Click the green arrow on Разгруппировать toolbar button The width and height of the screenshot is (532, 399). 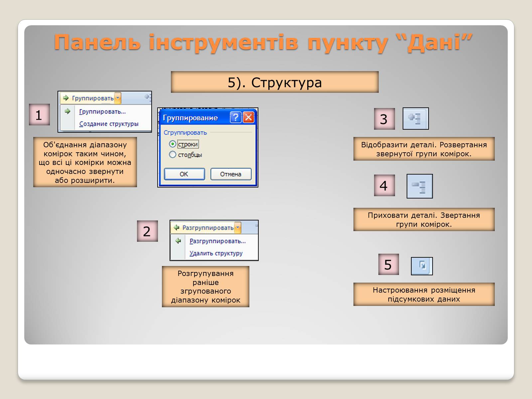click(176, 228)
